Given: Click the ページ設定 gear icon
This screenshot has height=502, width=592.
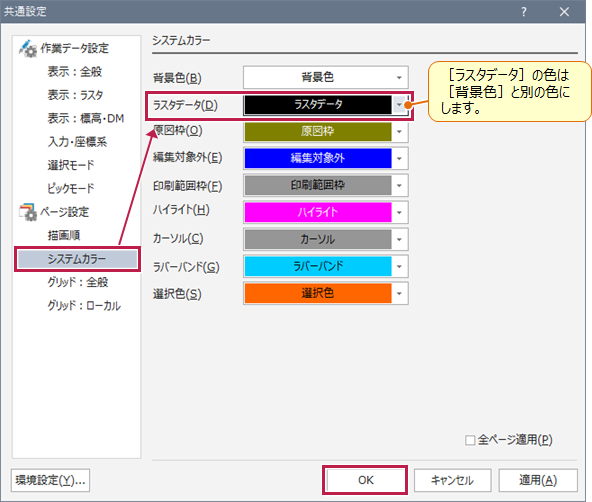Looking at the screenshot, I should coord(28,212).
